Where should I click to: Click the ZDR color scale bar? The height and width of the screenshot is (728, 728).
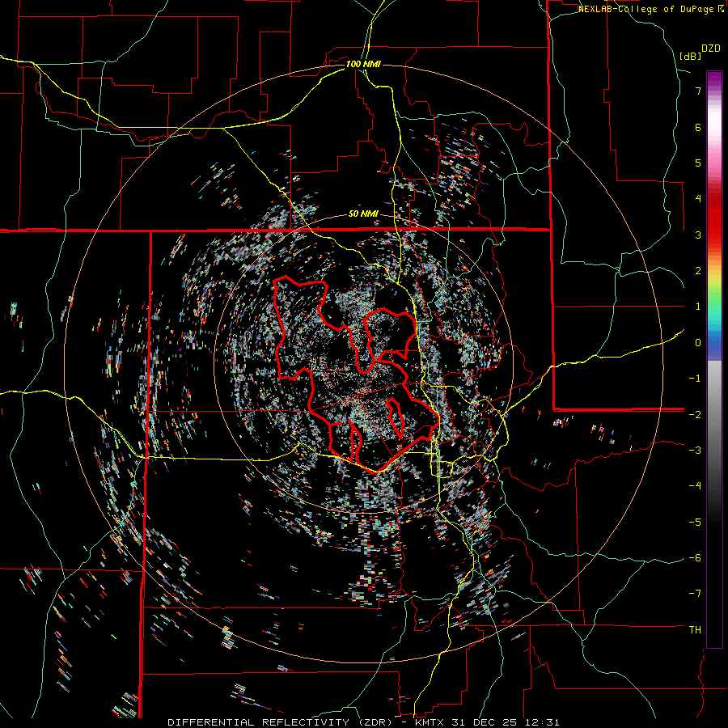[x=714, y=359]
